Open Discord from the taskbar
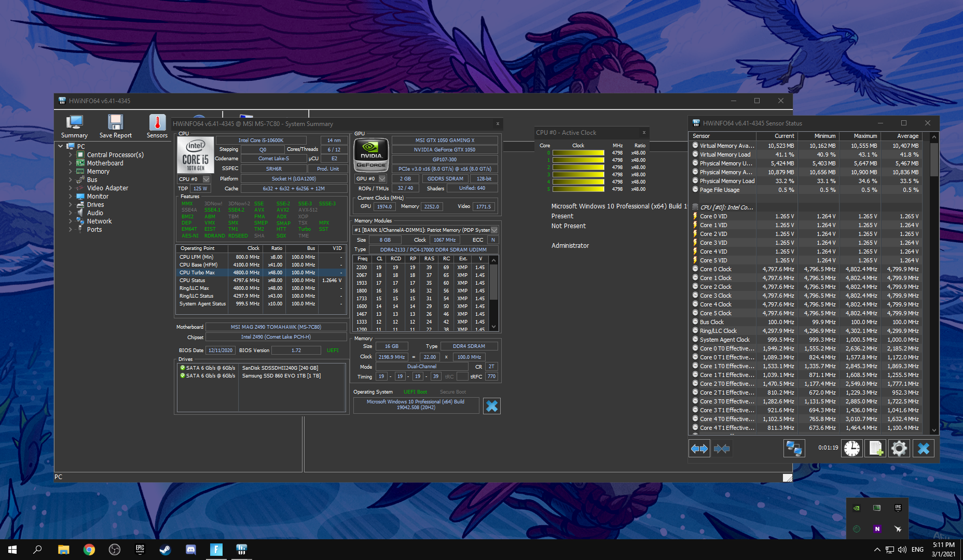963x560 pixels. (190, 550)
